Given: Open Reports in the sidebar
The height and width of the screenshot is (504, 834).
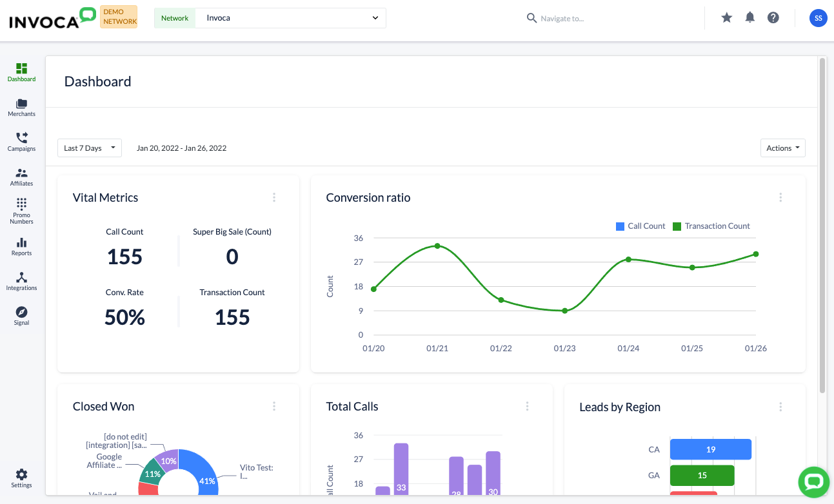Looking at the screenshot, I should click(x=21, y=246).
